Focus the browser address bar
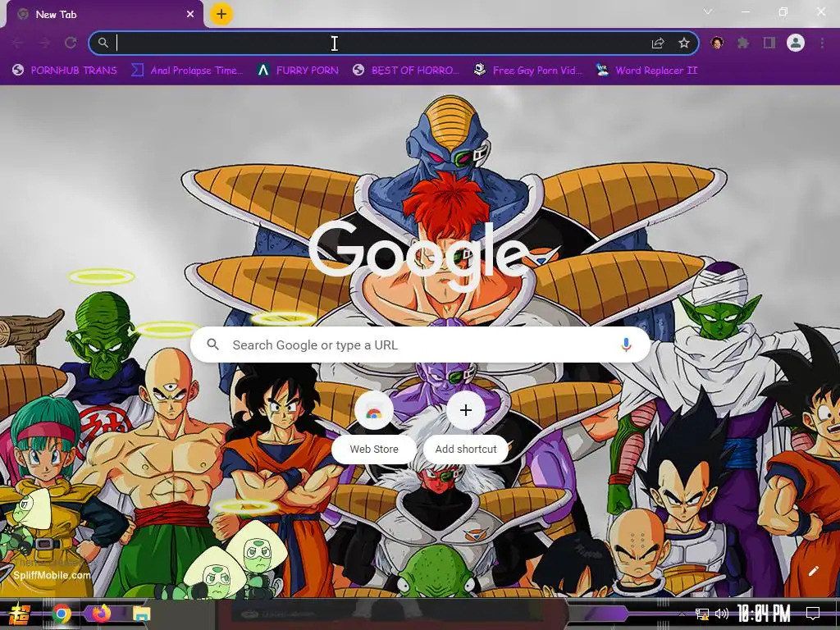This screenshot has width=840, height=630. (394, 43)
